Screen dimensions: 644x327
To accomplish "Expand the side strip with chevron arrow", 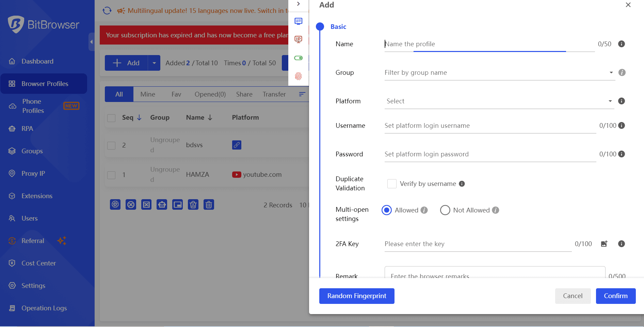I will (298, 4).
